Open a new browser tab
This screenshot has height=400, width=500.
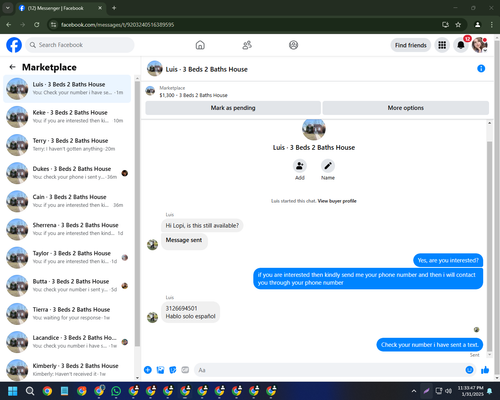[x=114, y=8]
